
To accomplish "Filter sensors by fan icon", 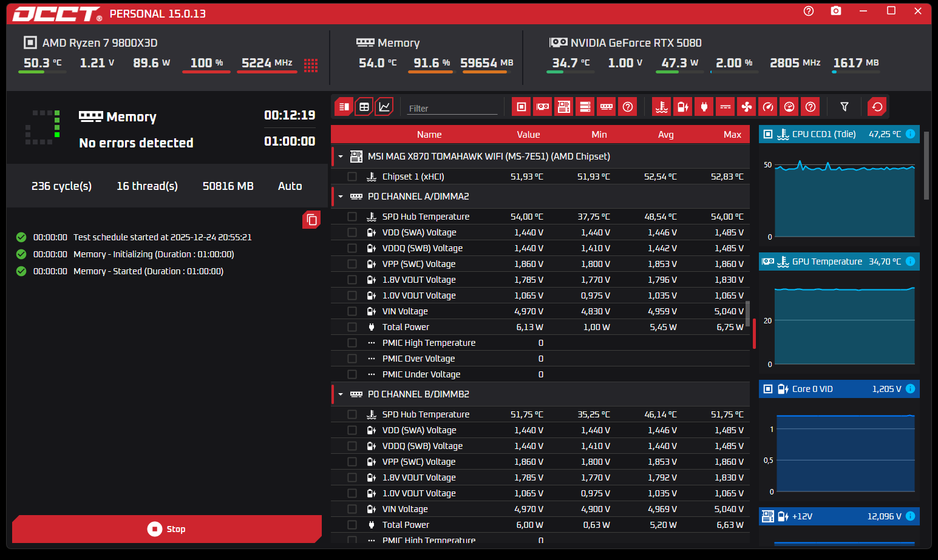I will point(747,107).
